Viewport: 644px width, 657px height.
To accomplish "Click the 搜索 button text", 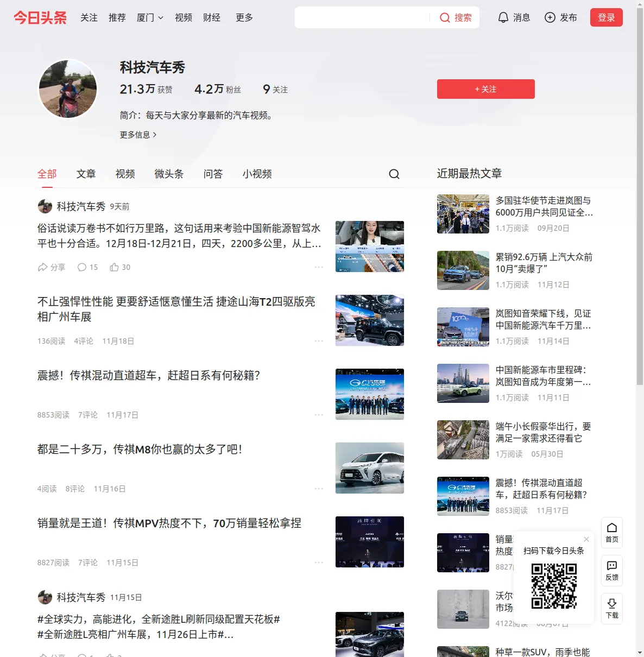I will pos(463,18).
